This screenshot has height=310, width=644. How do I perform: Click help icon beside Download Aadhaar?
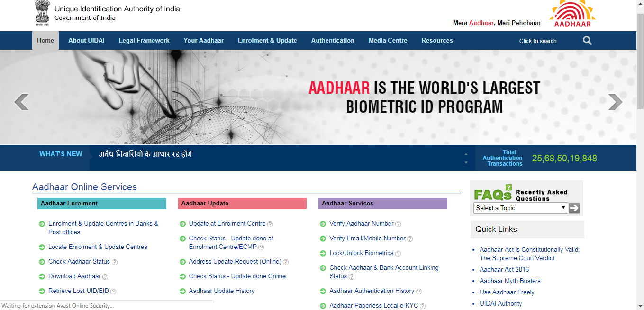click(105, 276)
